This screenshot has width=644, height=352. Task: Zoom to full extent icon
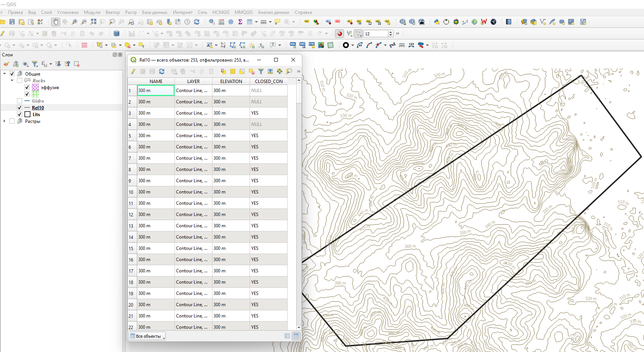[x=93, y=22]
